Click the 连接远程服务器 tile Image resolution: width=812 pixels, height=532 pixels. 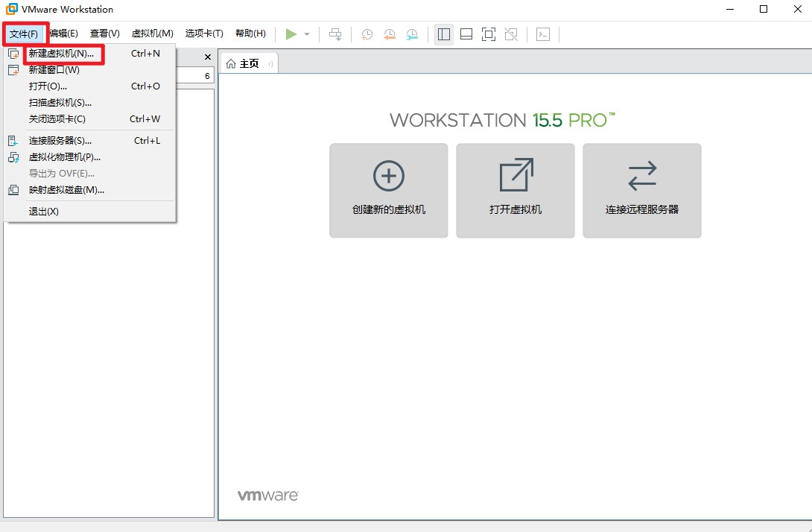(x=642, y=191)
